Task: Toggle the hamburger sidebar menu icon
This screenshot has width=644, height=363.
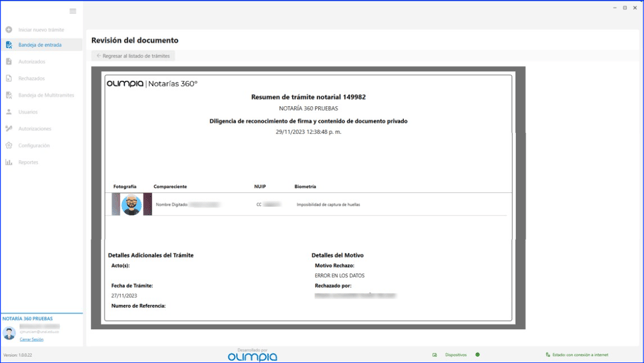Action: coord(73,11)
